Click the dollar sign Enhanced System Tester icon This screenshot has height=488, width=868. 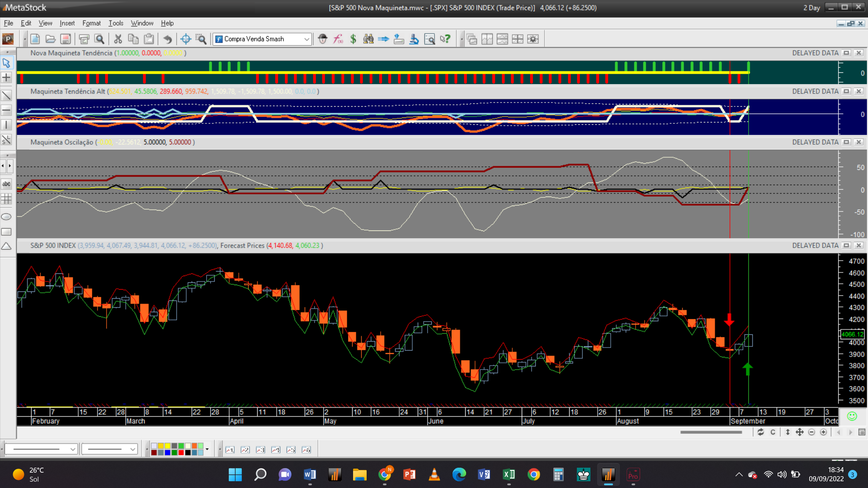pos(353,39)
